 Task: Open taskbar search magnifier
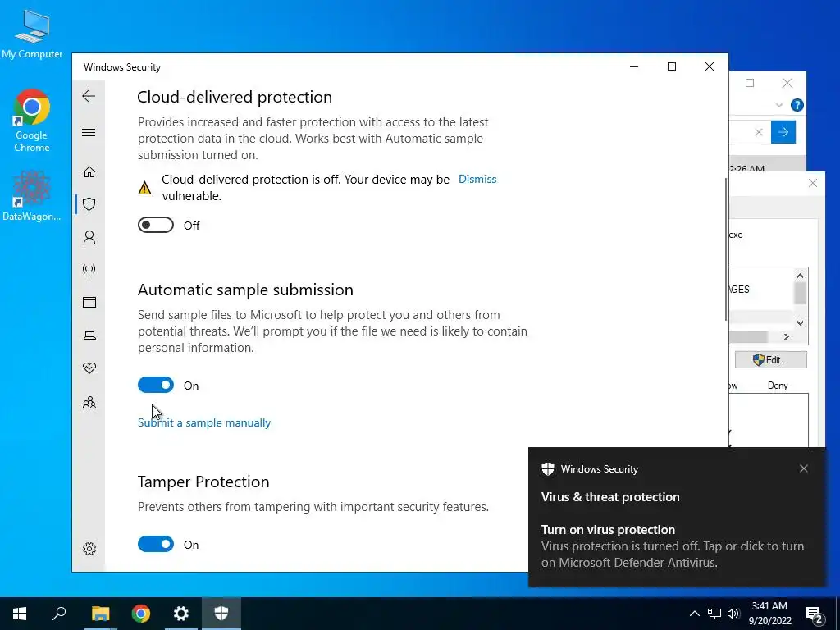coord(59,614)
